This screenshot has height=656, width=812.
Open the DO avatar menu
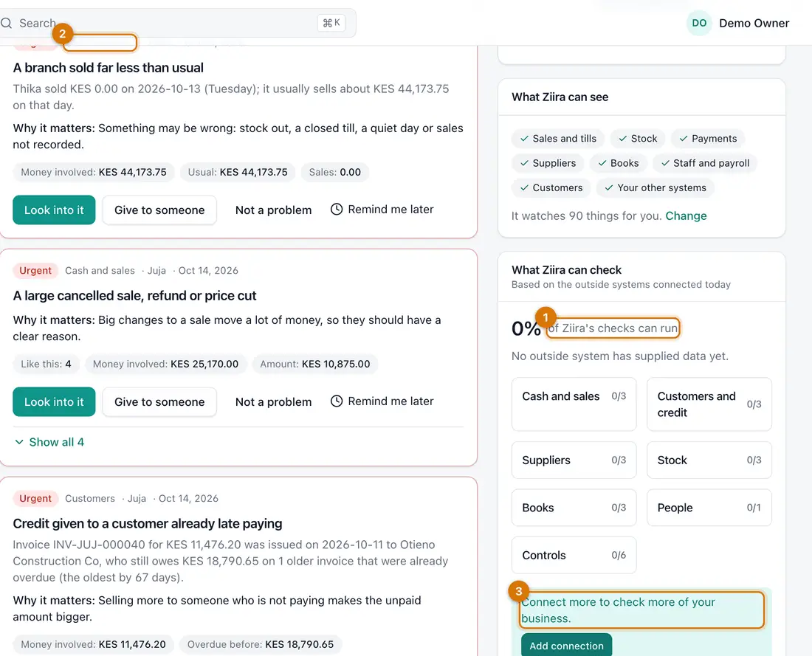699,24
